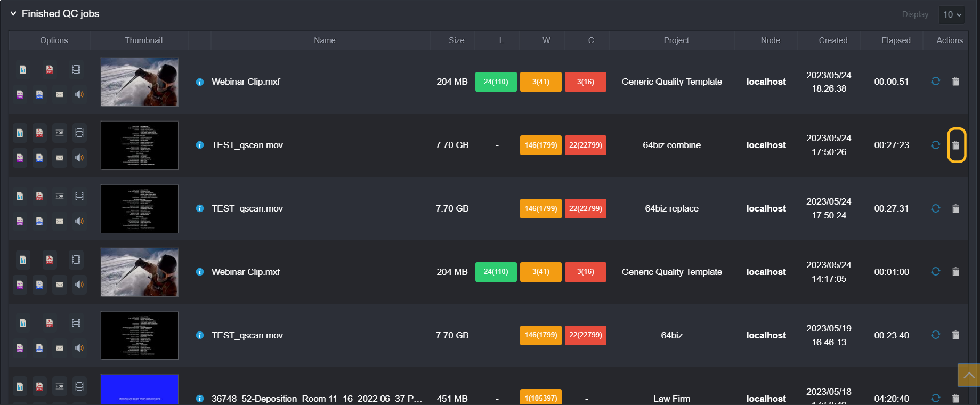The height and width of the screenshot is (405, 980).
Task: Open HDR report for 64biz combine job
Action: coord(60,133)
